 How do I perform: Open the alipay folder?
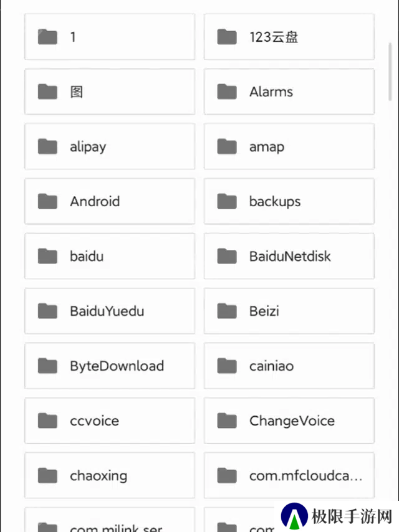click(x=110, y=146)
